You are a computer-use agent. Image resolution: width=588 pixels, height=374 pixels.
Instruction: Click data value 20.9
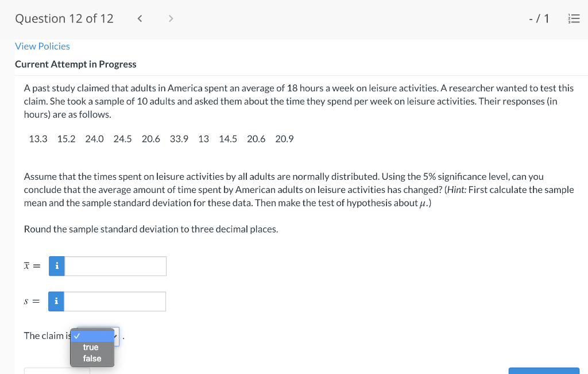tap(285, 139)
